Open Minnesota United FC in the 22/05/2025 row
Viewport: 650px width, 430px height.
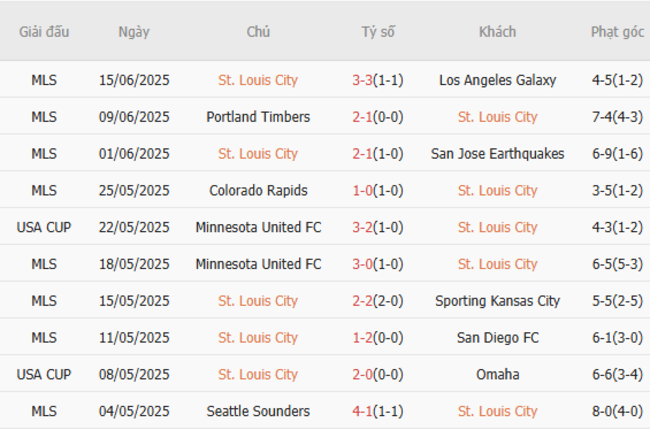(x=258, y=227)
